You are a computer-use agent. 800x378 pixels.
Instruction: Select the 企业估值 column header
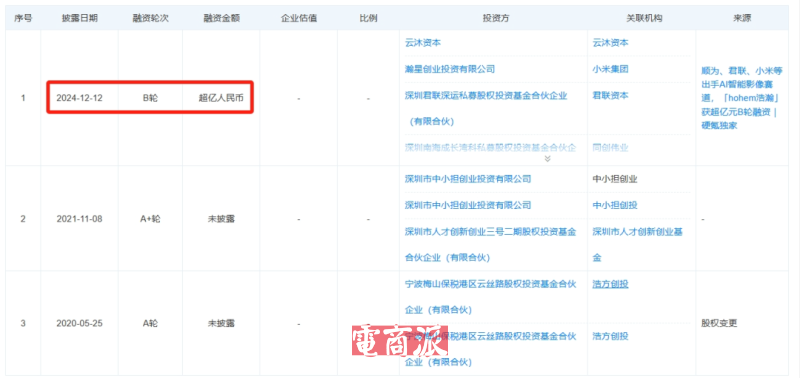[298, 18]
